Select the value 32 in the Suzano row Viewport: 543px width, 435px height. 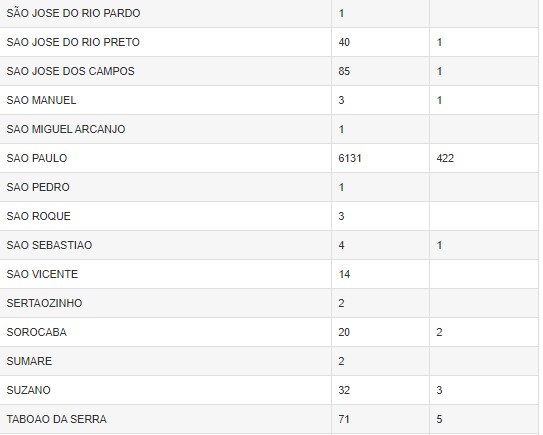click(344, 390)
